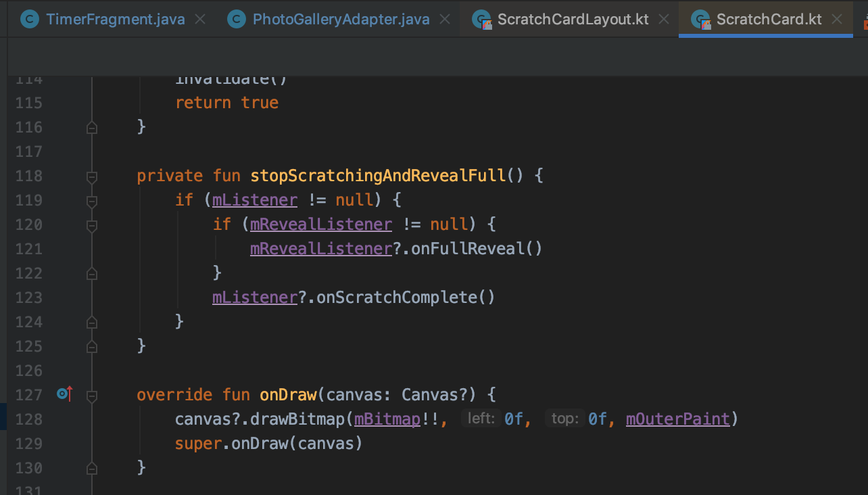Click the ScratchCard.kt Kotlin file icon
Viewport: 868px width, 495px height.
click(x=700, y=20)
